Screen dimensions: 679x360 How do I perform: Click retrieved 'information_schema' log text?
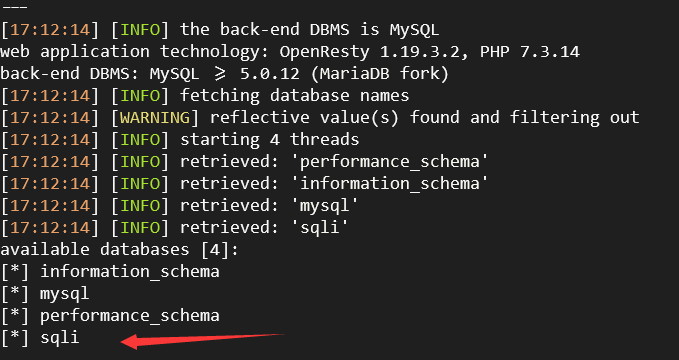coord(389,183)
